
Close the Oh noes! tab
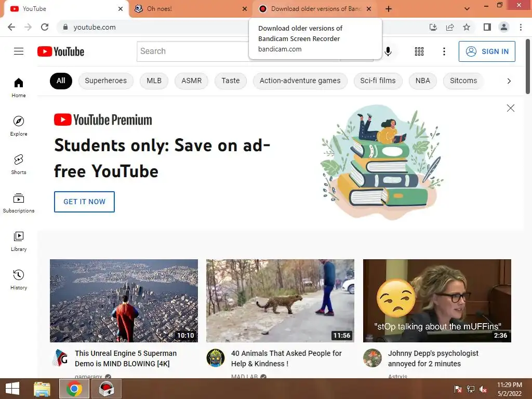[x=245, y=9]
